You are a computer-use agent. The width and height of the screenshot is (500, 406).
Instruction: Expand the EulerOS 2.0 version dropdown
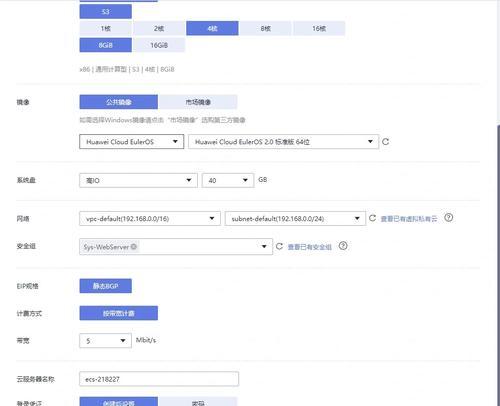pos(283,142)
